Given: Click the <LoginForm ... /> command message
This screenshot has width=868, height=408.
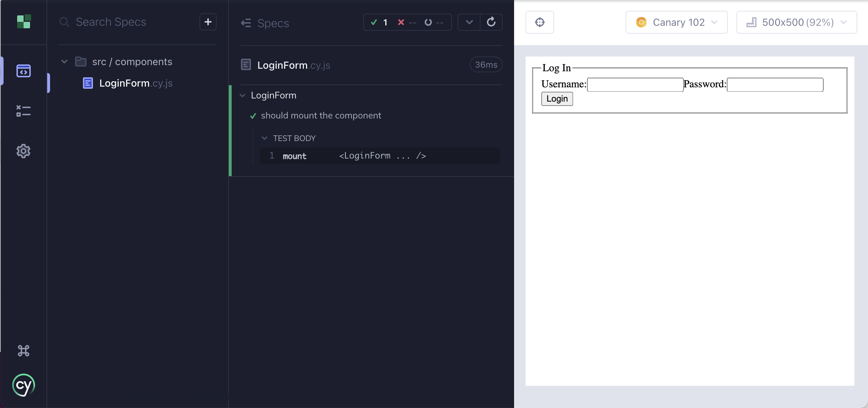Looking at the screenshot, I should point(383,156).
